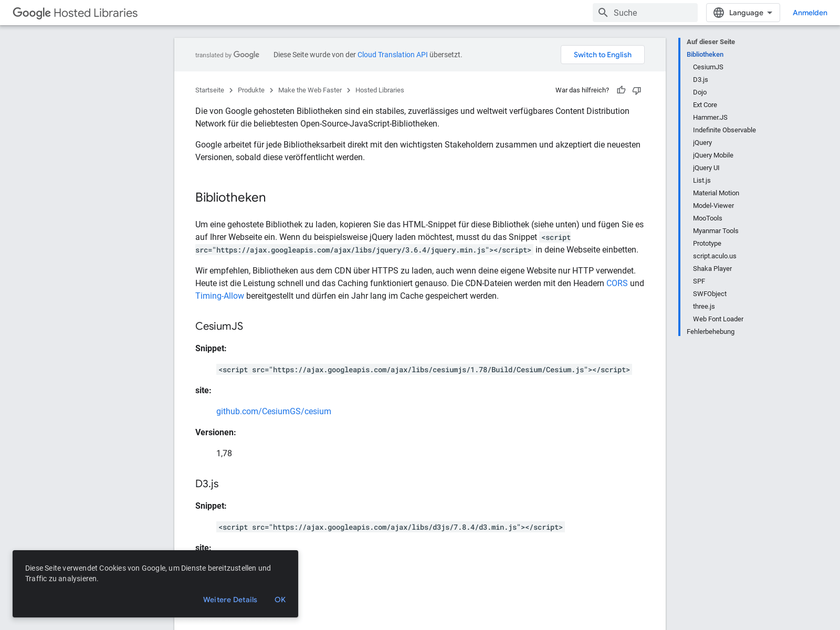Click the Bibliotheken heading
The width and height of the screenshot is (840, 630).
click(x=230, y=197)
